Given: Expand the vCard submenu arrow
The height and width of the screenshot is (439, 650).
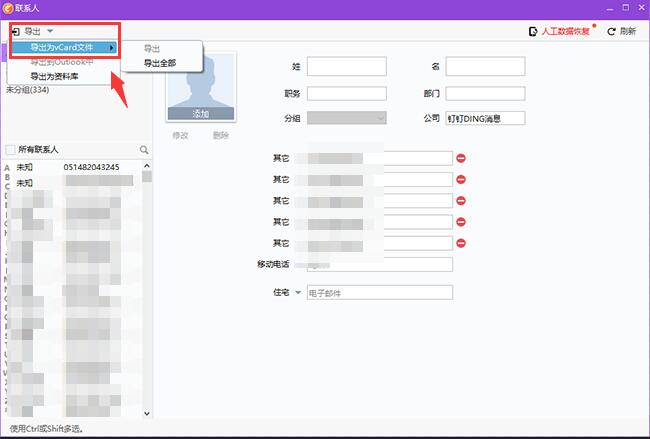Looking at the screenshot, I should point(112,48).
